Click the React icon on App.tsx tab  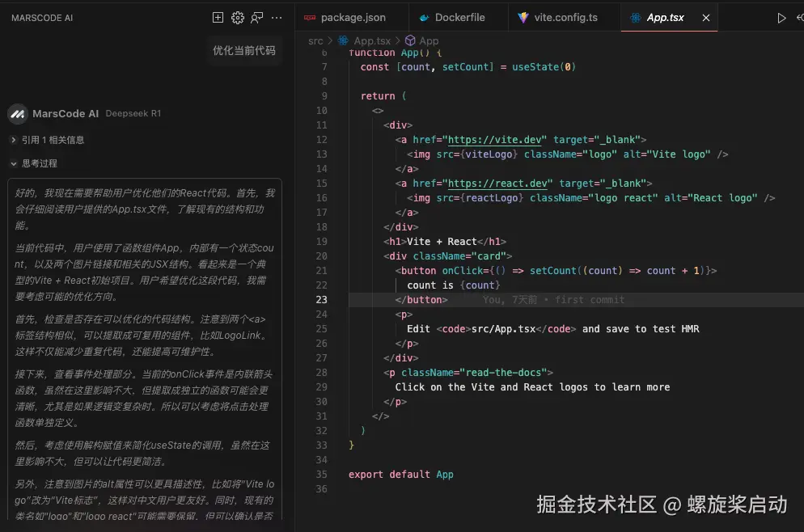tap(635, 16)
